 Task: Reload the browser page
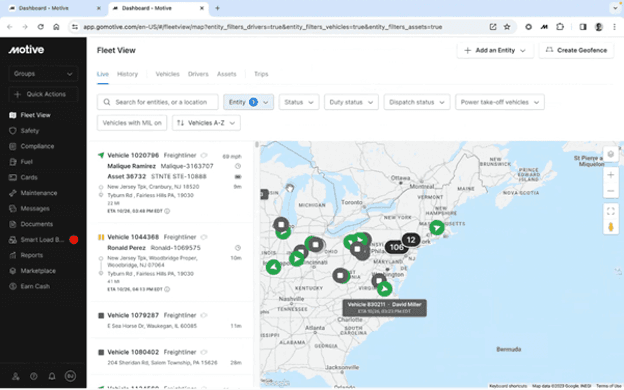pos(41,27)
